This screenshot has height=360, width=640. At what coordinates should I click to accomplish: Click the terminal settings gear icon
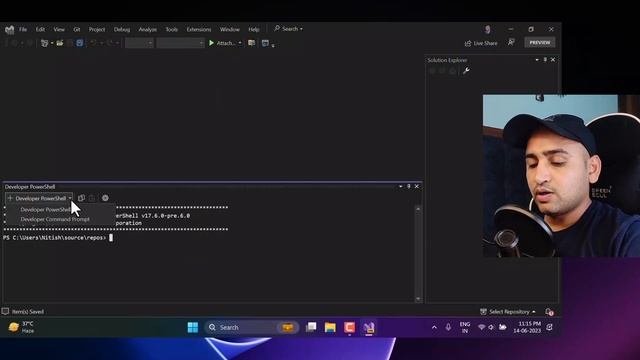point(105,198)
